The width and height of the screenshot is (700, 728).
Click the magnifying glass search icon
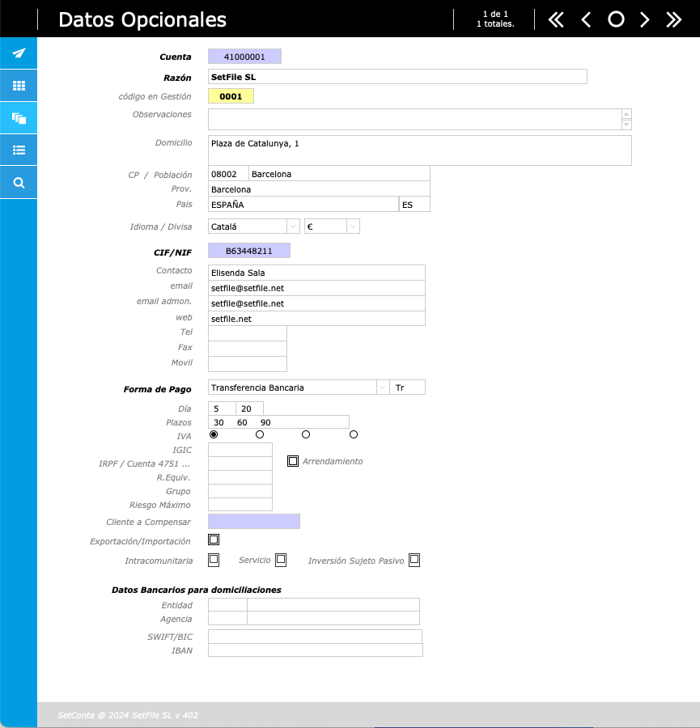19,183
